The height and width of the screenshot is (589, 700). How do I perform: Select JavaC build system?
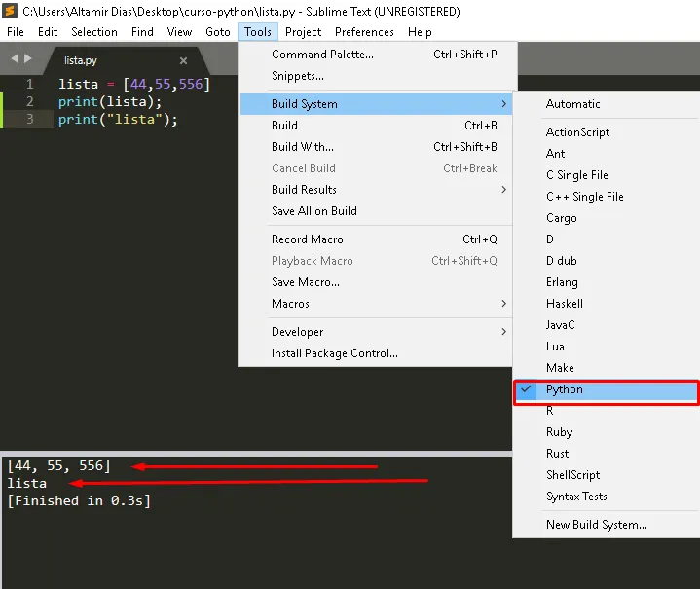pos(607,325)
